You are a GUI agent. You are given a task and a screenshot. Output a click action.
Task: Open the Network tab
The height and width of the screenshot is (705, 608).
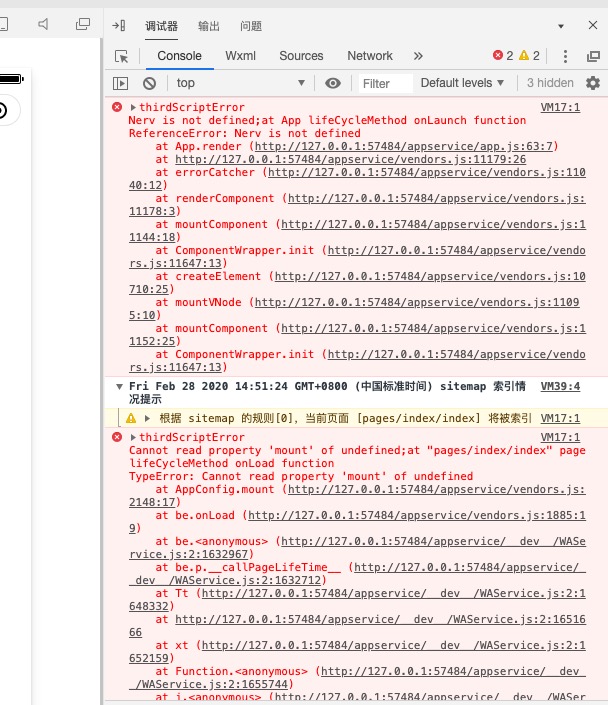pyautogui.click(x=370, y=56)
